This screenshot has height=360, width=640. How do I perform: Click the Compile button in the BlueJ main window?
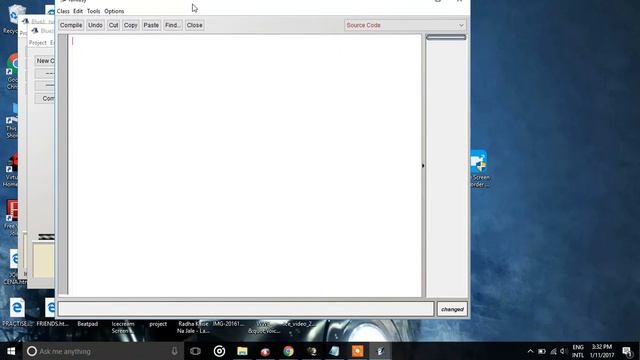45,98
